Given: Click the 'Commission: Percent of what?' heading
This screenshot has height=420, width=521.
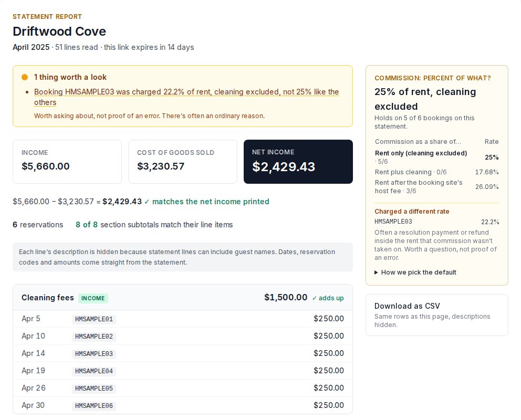Looking at the screenshot, I should (433, 78).
